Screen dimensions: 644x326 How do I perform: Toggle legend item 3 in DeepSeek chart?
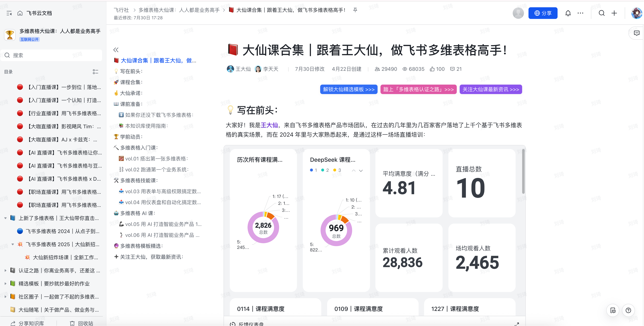click(x=337, y=170)
